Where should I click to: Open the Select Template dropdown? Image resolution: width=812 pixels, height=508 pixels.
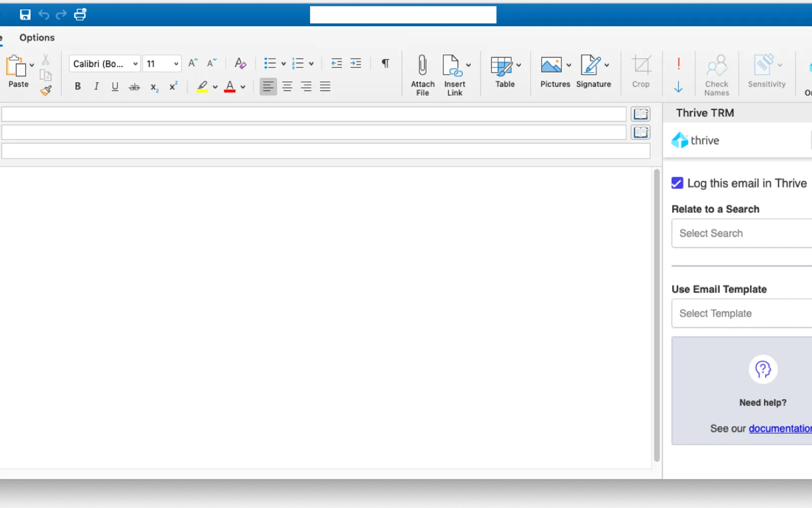pyautogui.click(x=741, y=313)
